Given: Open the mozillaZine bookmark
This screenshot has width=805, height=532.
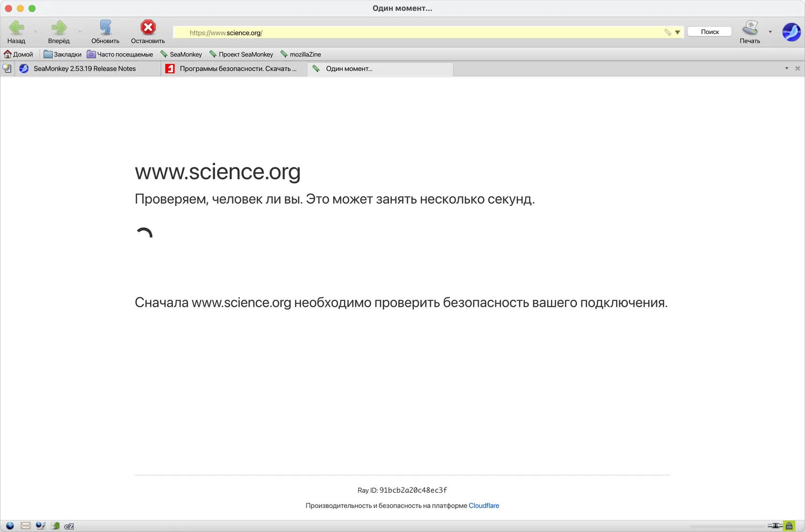Looking at the screenshot, I should (x=301, y=54).
